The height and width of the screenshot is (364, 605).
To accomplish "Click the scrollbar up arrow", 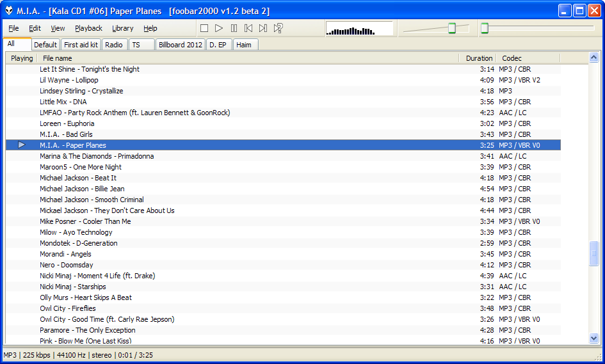I will tap(594, 58).
